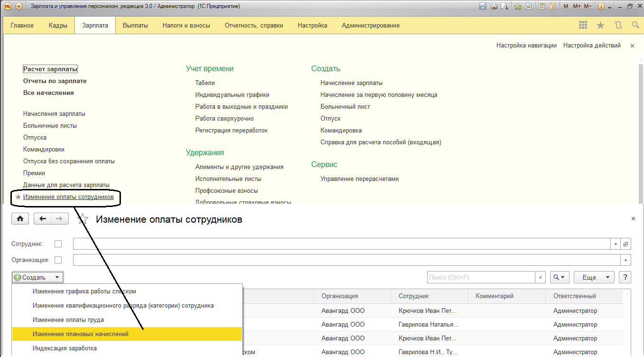The image size is (644, 357).
Task: Expand the Создать dropdown button
Action: point(37,277)
